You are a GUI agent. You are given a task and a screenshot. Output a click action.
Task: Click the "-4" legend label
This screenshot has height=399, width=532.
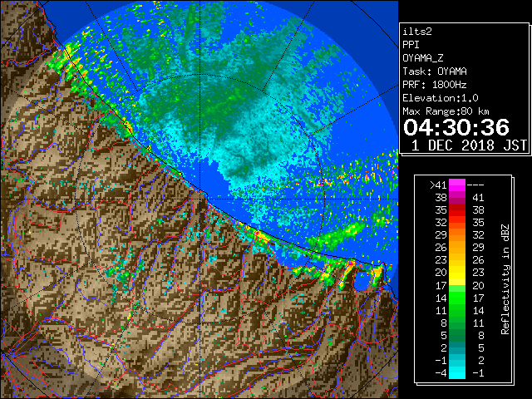(441, 373)
